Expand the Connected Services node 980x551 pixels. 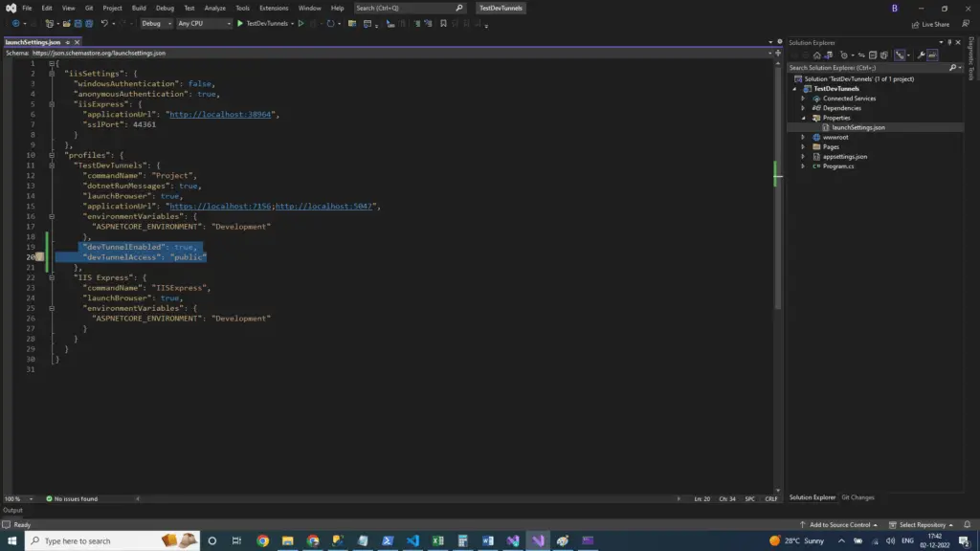click(x=803, y=99)
